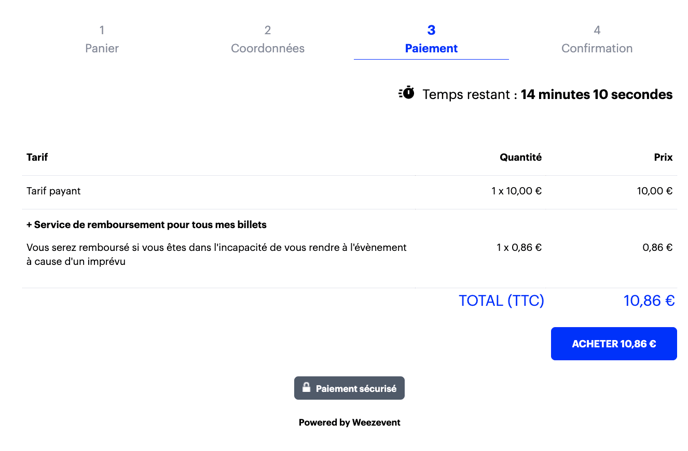The height and width of the screenshot is (451, 688).
Task: Click the Service de remboursement heading
Action: coord(146,225)
